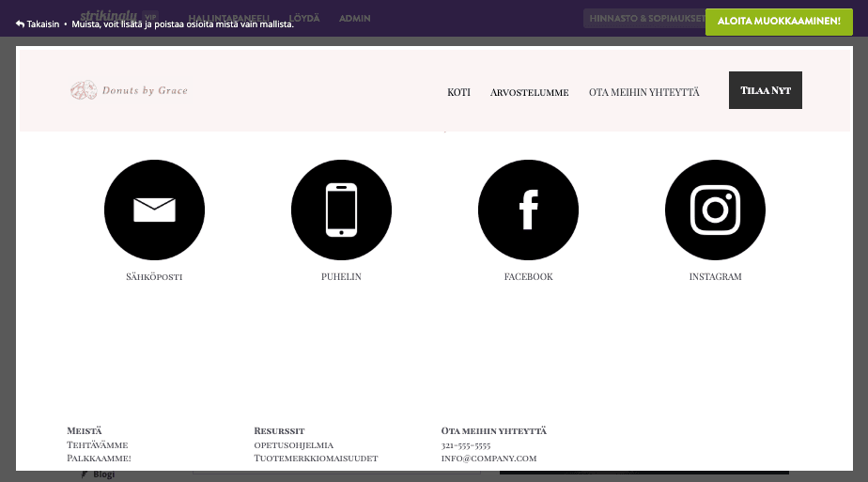Open opetusohjelmia footer link
This screenshot has width=868, height=482.
[x=294, y=445]
